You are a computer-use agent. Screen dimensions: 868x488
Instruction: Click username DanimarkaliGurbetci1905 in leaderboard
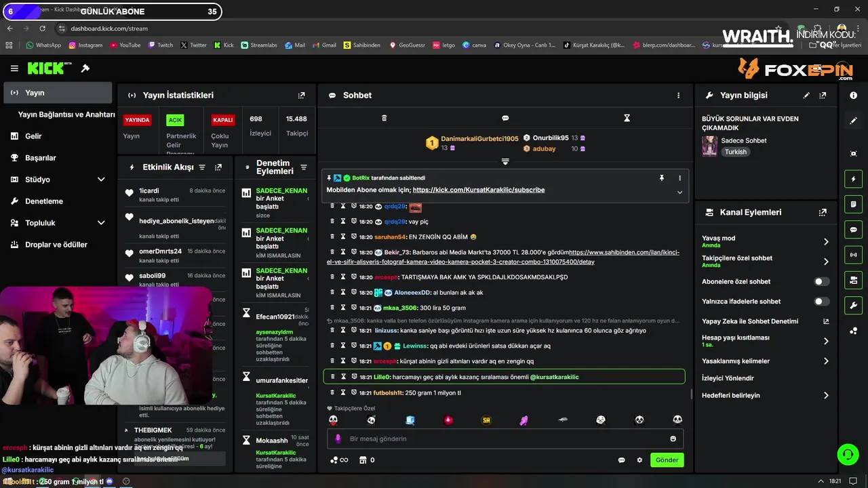[479, 138]
